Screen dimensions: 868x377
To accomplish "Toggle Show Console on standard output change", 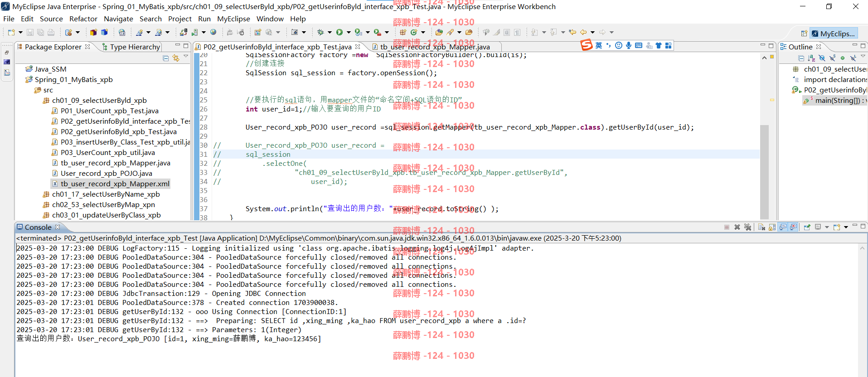I will 783,227.
